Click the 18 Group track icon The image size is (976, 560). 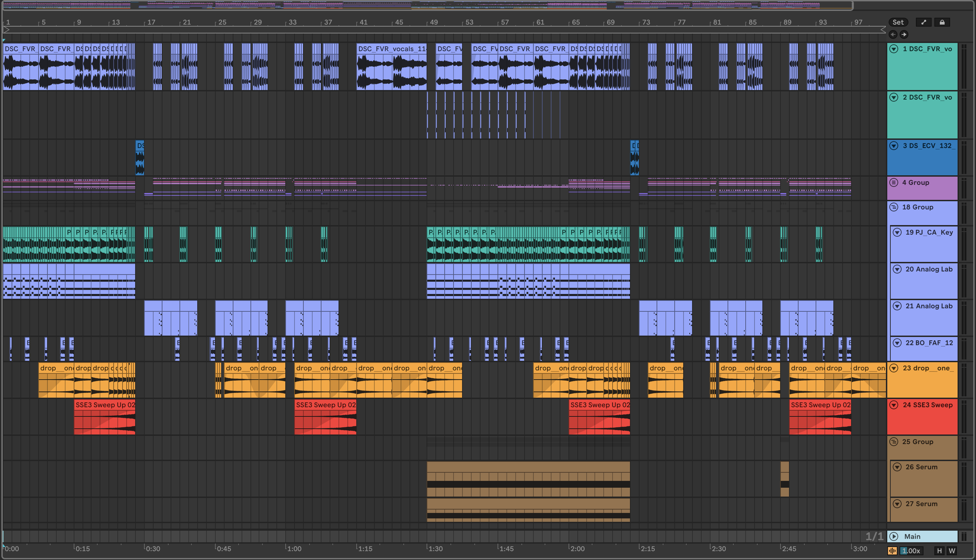[x=894, y=207]
